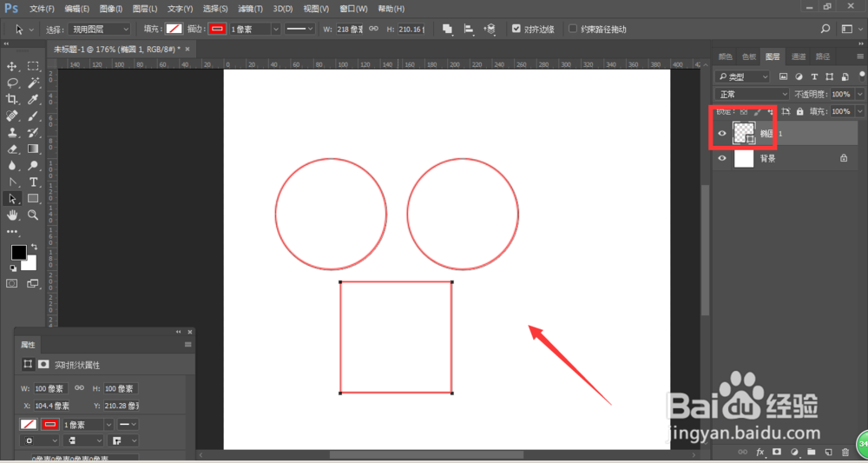Hide the 背景 layer visibility eye
The image size is (868, 463).
pyautogui.click(x=722, y=158)
